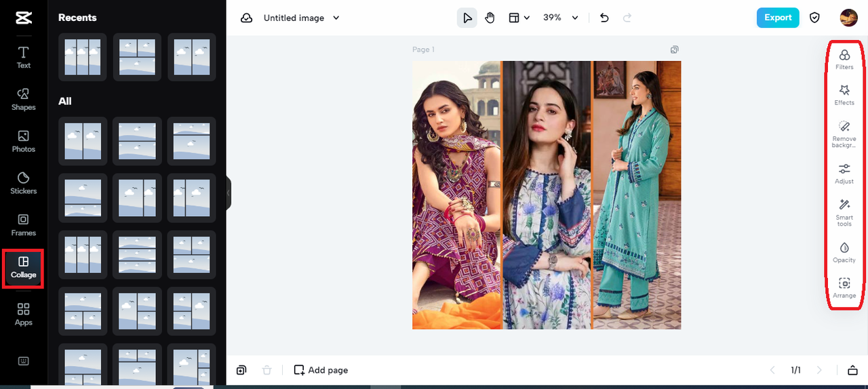This screenshot has height=389, width=868.
Task: Activate the Select pointer tool
Action: pyautogui.click(x=467, y=18)
